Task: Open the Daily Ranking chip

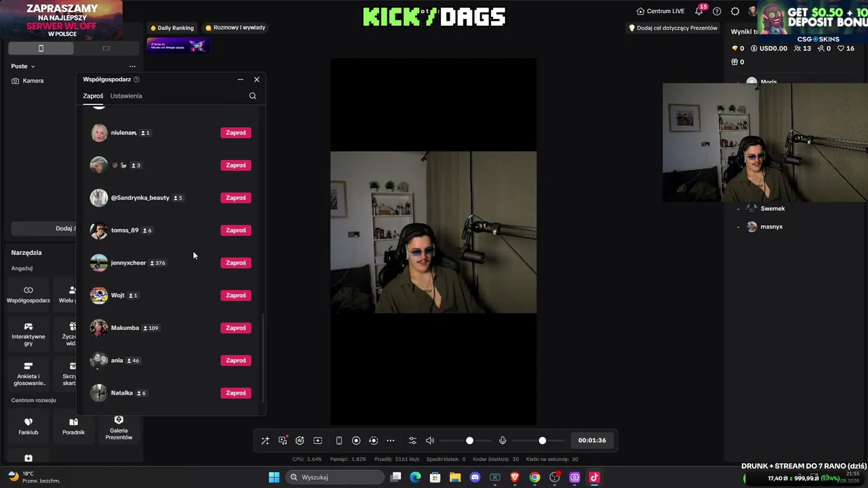Action: point(172,28)
